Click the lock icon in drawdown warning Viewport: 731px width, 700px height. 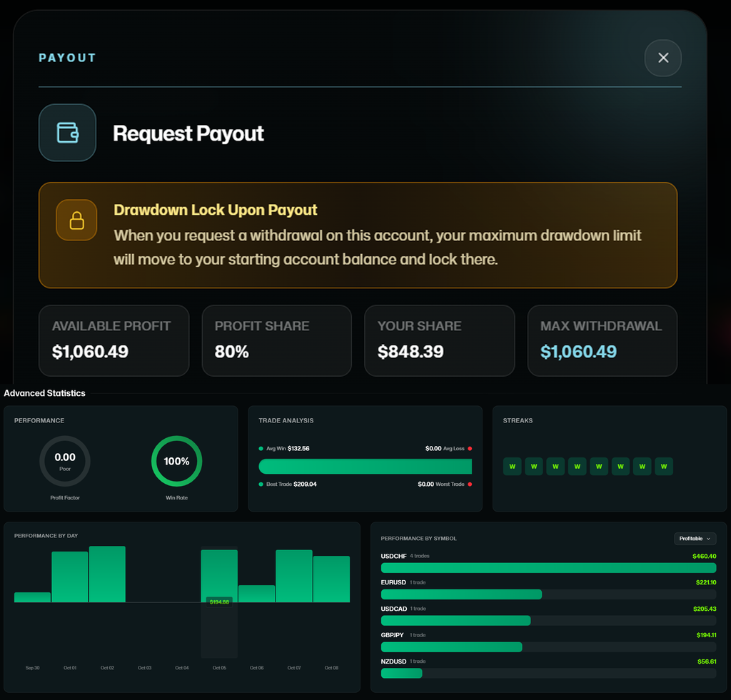76,220
